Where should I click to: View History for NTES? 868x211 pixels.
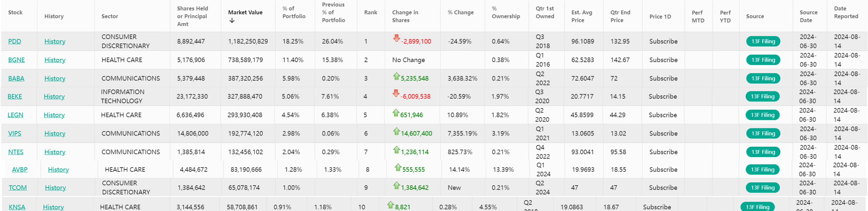coord(55,152)
